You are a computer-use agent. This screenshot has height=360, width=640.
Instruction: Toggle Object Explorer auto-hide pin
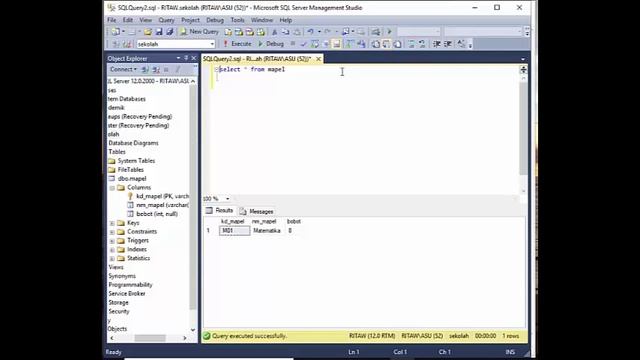pos(186,58)
